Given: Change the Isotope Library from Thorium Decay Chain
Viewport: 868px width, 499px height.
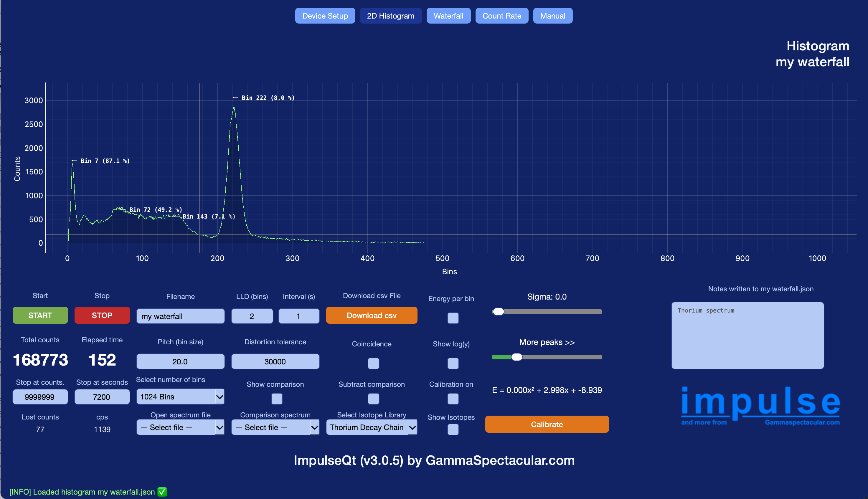Looking at the screenshot, I should tap(372, 427).
